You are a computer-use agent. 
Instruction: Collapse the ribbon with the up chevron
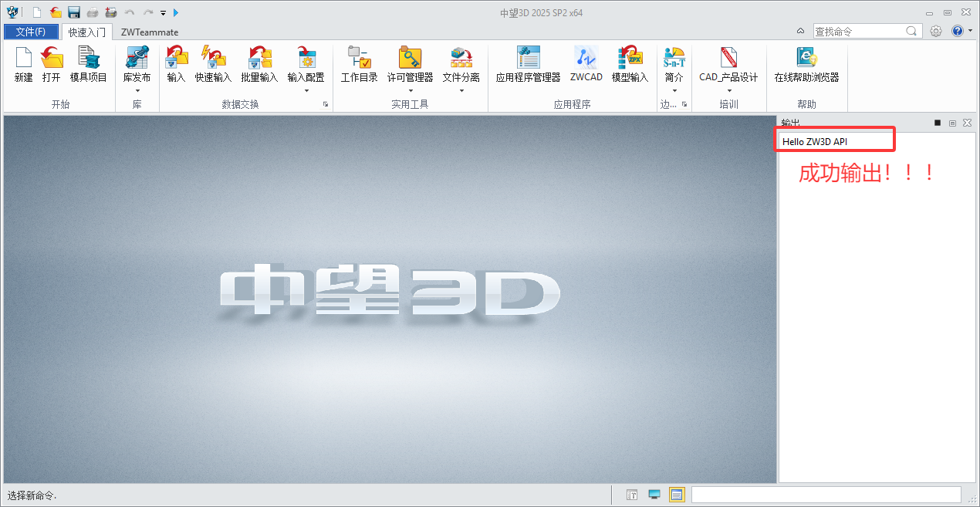pyautogui.click(x=800, y=31)
